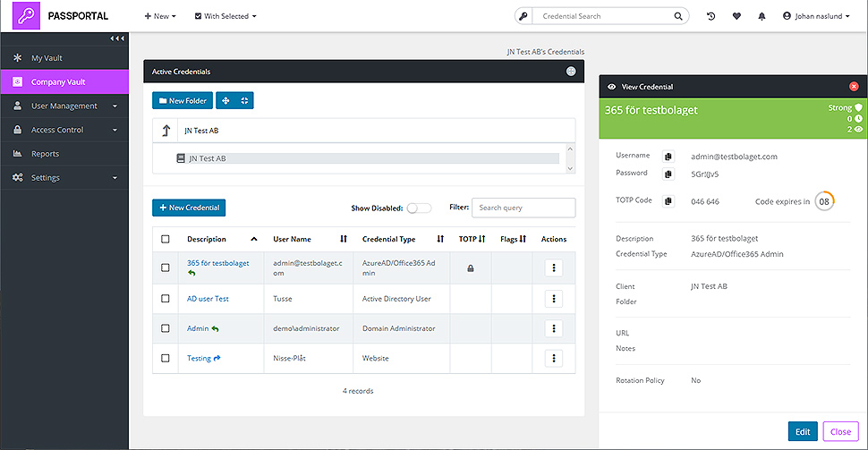
Task: Click Close in View Credential panel
Action: pyautogui.click(x=840, y=432)
